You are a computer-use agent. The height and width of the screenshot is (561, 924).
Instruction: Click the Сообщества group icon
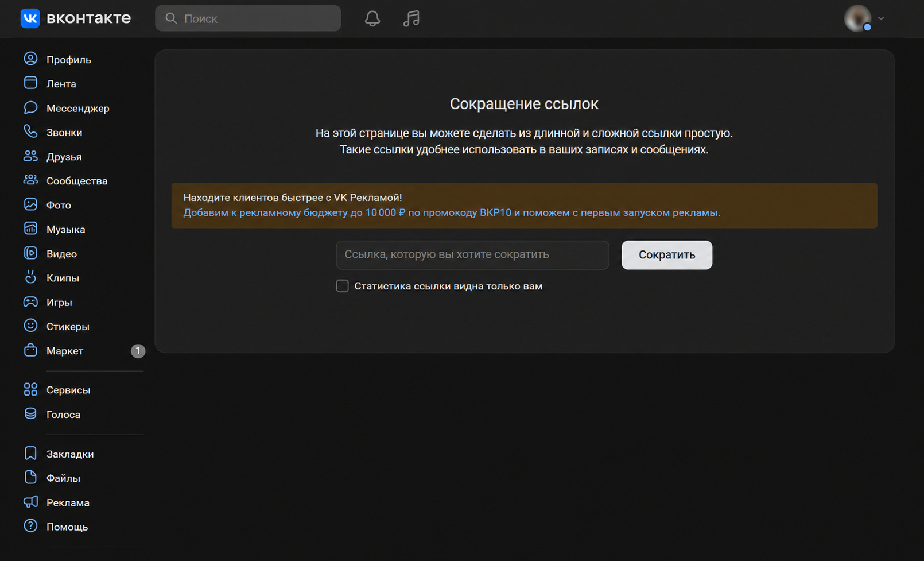tap(30, 180)
